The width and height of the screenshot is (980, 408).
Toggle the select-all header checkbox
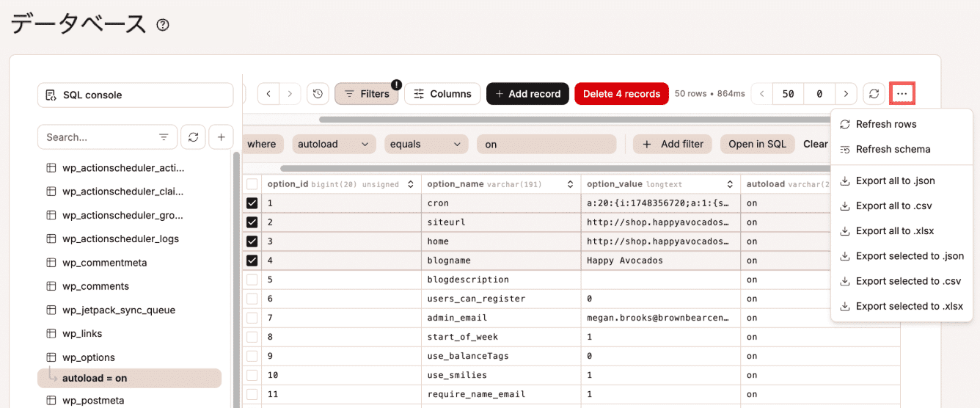[252, 184]
